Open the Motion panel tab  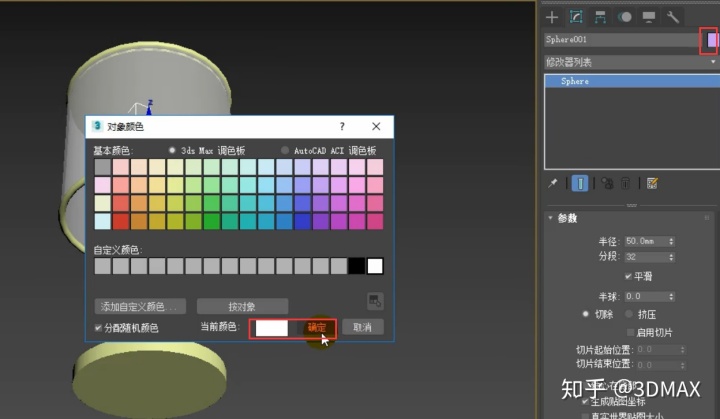click(624, 17)
